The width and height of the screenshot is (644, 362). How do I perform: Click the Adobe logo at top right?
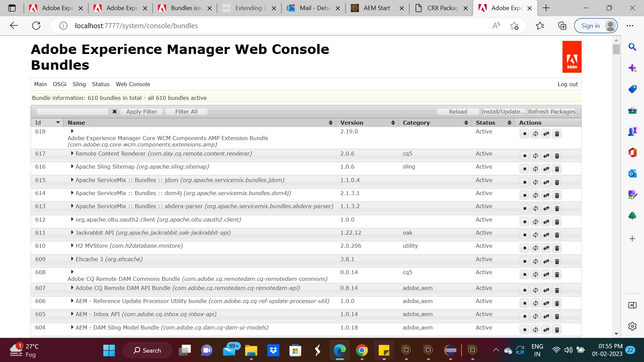[x=572, y=57]
